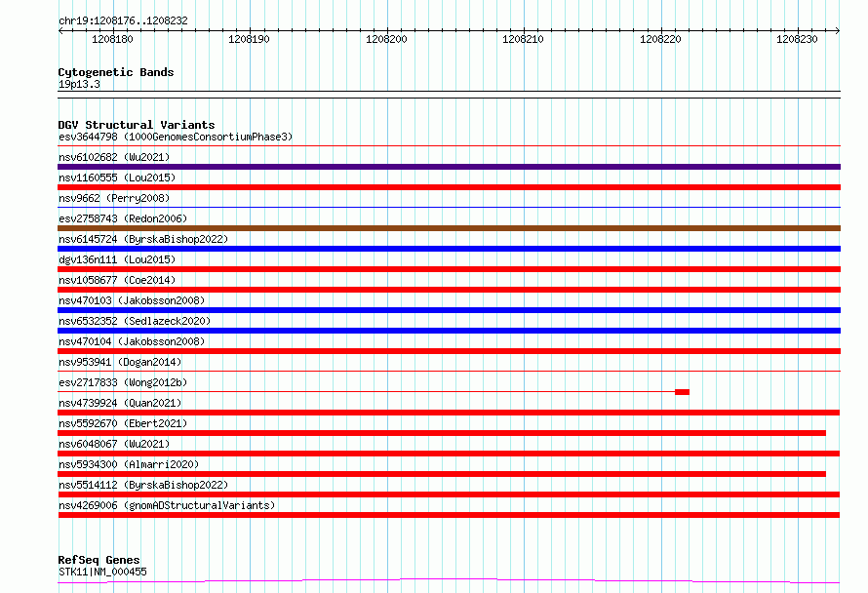Click the right arrow end of ruler
This screenshot has width=868, height=593.
point(838,30)
